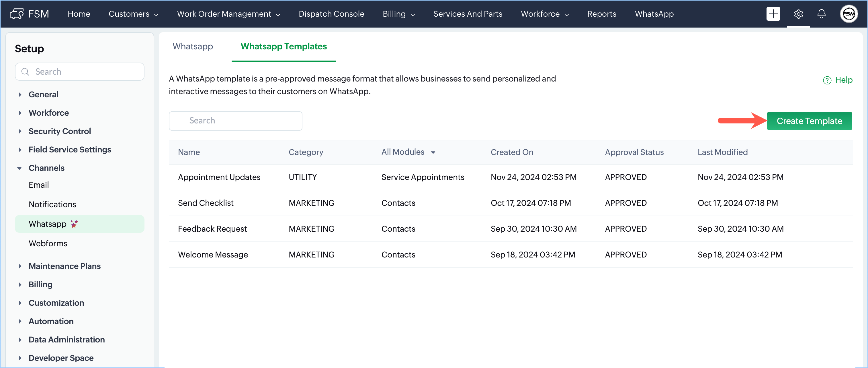Click the plus quick-create icon
Screen dimensions: 868x368
[773, 14]
